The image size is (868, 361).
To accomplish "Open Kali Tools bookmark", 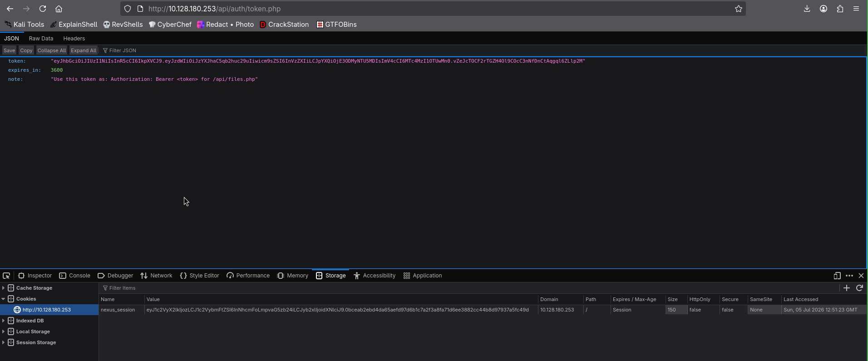I will pyautogui.click(x=25, y=25).
